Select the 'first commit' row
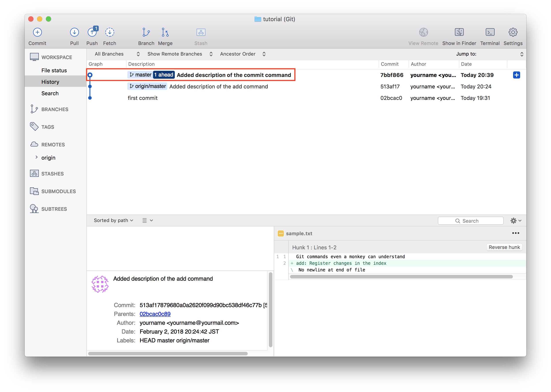 306,98
